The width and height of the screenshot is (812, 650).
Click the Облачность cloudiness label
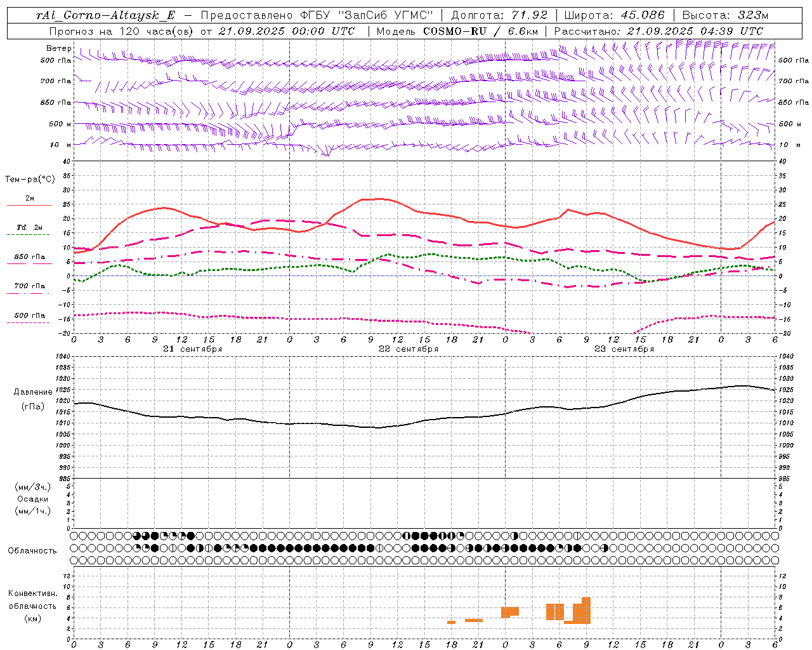pyautogui.click(x=32, y=551)
